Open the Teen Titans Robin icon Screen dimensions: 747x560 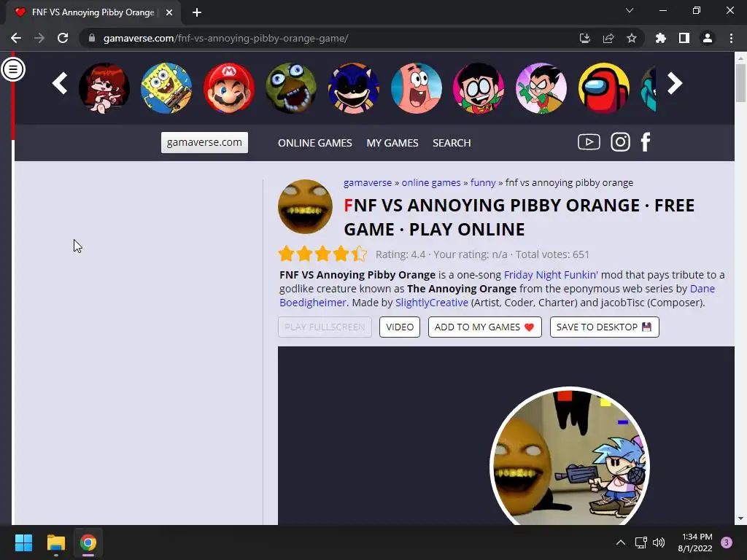(541, 88)
